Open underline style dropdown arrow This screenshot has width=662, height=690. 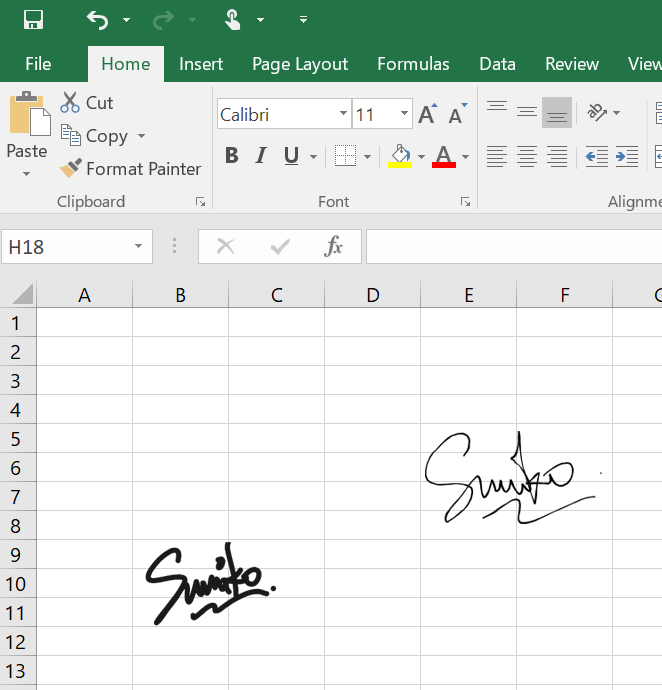click(313, 157)
